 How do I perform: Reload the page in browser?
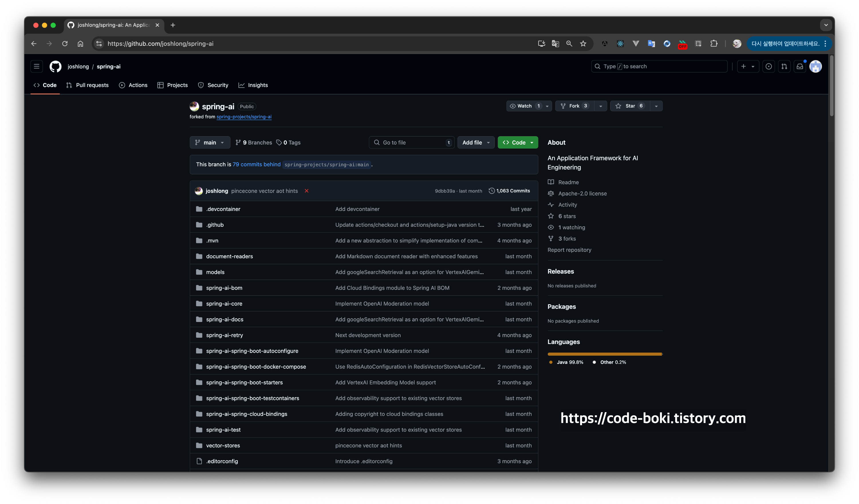point(65,44)
